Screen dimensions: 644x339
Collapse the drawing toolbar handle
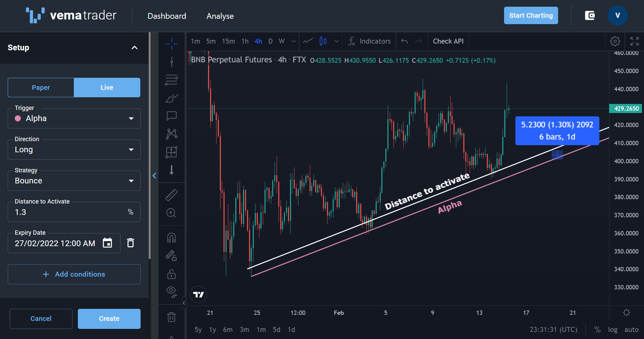coord(184,303)
